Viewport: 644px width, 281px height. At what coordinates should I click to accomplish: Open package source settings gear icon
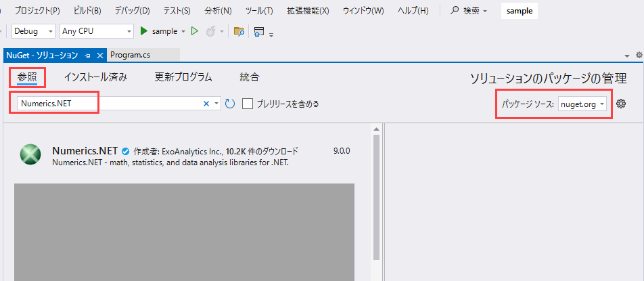(x=621, y=104)
